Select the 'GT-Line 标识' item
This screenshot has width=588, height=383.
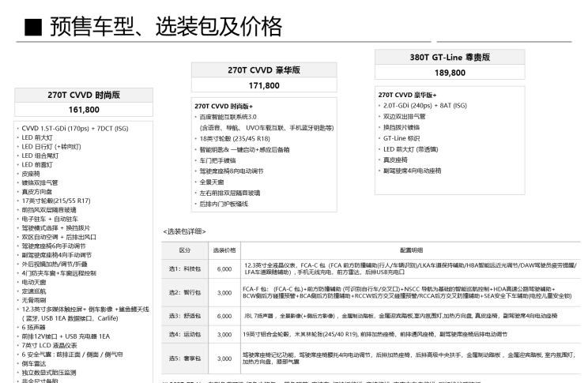[x=401, y=138]
